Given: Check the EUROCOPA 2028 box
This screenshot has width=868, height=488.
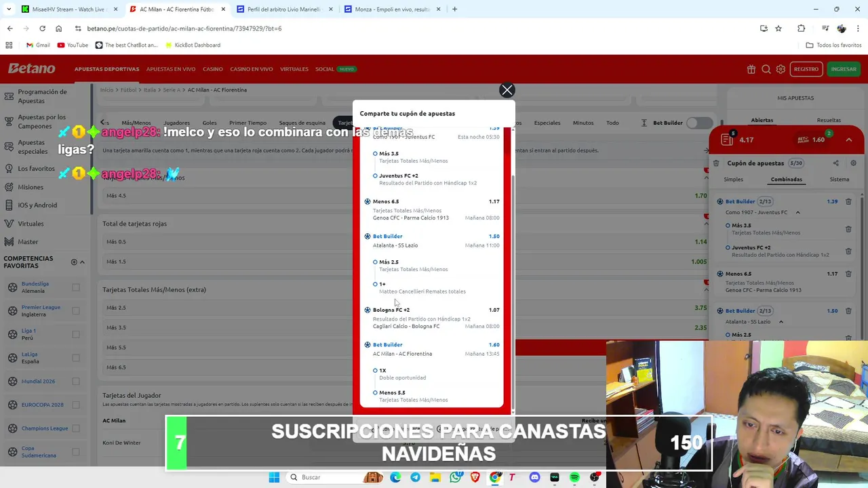Looking at the screenshot, I should coord(76,405).
